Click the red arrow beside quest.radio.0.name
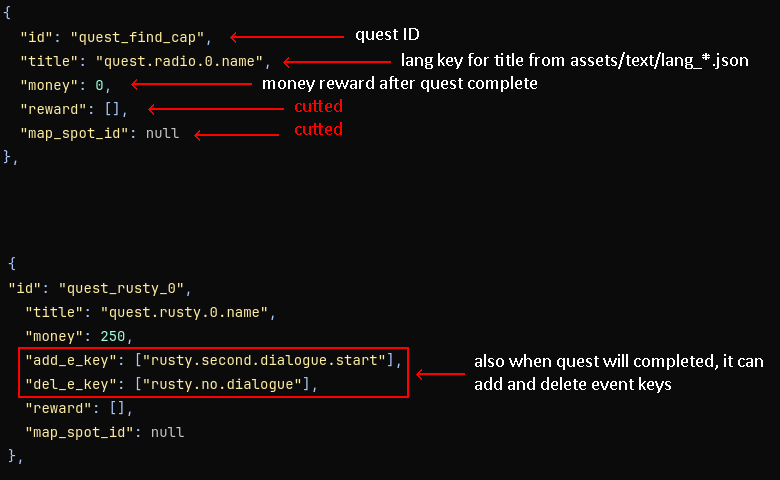This screenshot has height=480, width=780. 335,62
